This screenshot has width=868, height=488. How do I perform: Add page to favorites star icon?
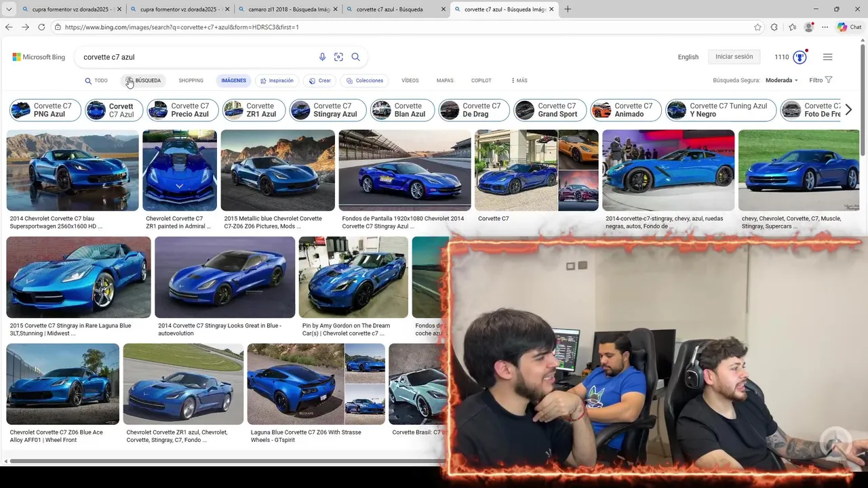click(757, 27)
